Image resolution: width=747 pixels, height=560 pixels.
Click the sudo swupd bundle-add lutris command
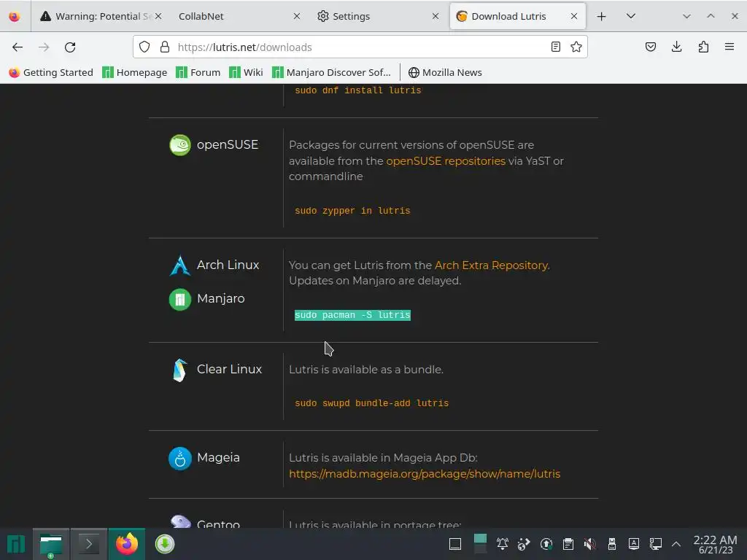click(371, 403)
